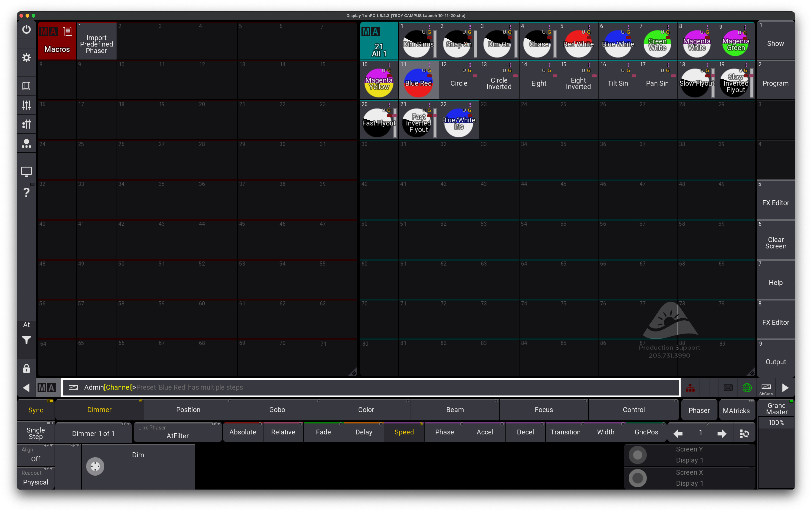Click the red network tree icon
The image size is (812, 512).
pos(690,388)
